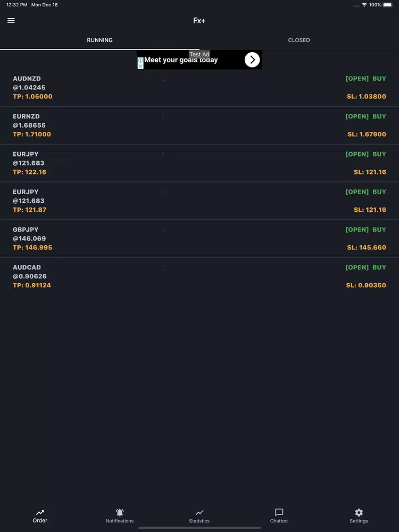Open the AUDNZD order row
The height and width of the screenshot is (532, 399).
(199, 88)
